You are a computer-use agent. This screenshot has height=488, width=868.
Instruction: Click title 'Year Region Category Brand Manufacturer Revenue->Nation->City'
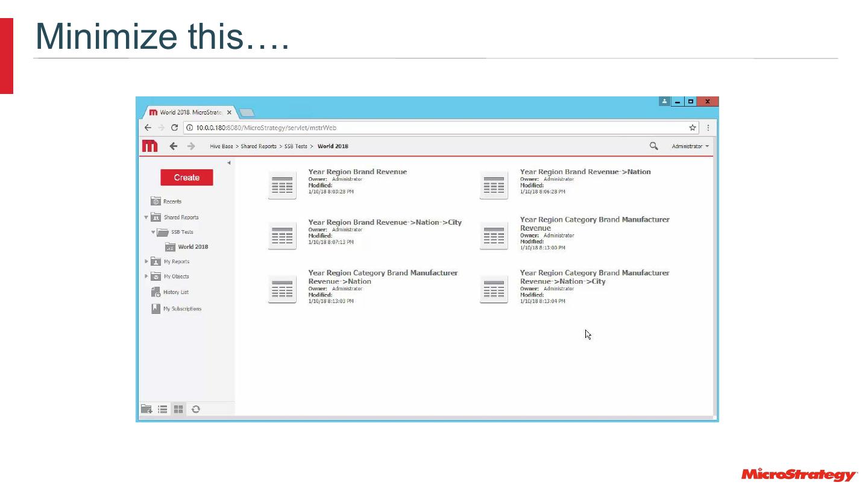pos(595,277)
